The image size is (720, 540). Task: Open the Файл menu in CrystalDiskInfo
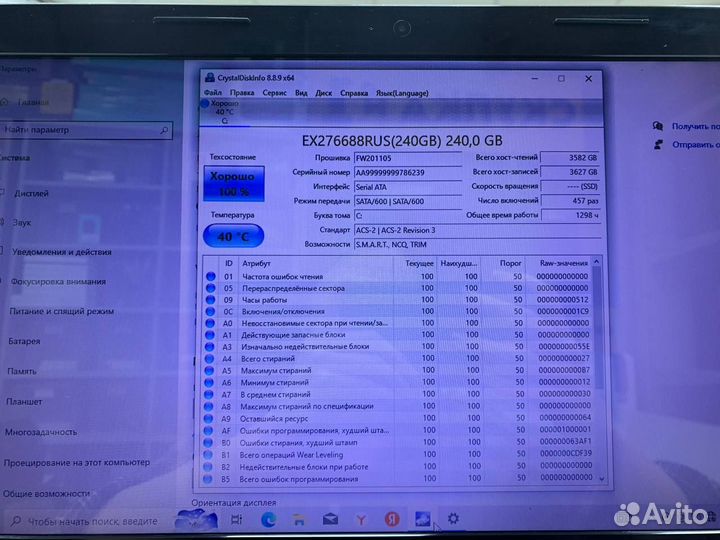click(213, 92)
